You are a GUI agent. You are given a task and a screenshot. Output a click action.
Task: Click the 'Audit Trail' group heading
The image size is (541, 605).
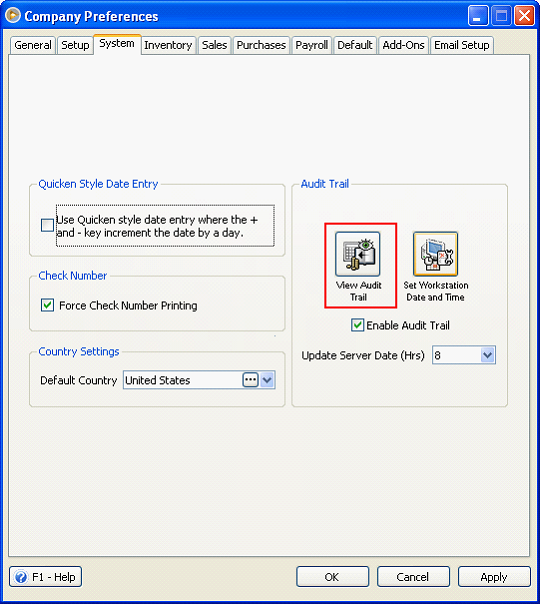click(x=325, y=184)
